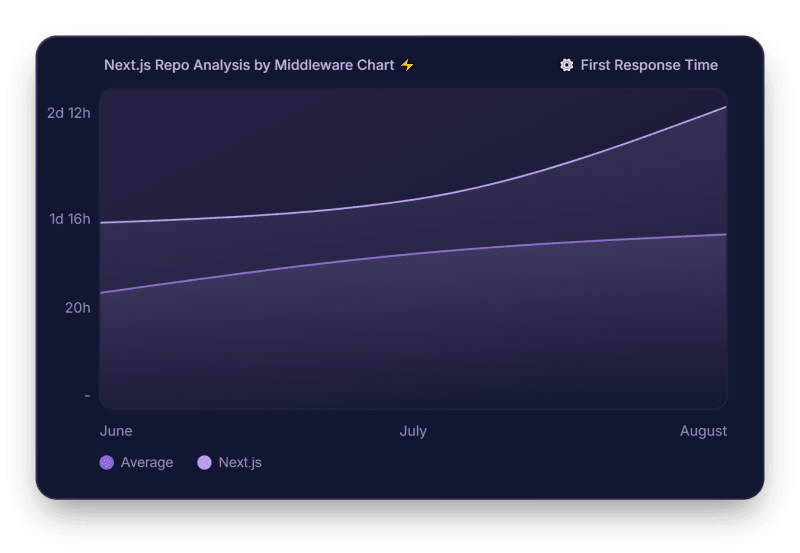Click the 20h y-axis label

point(78,308)
